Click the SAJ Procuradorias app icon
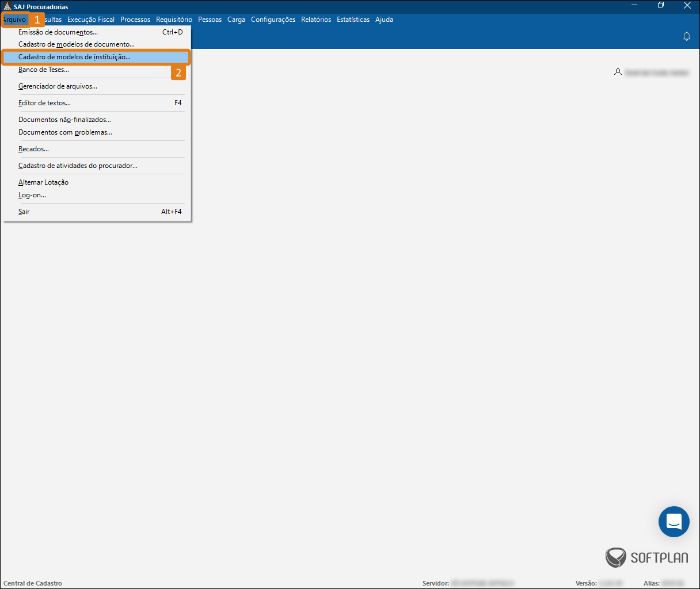The image size is (700, 589). pyautogui.click(x=7, y=6)
